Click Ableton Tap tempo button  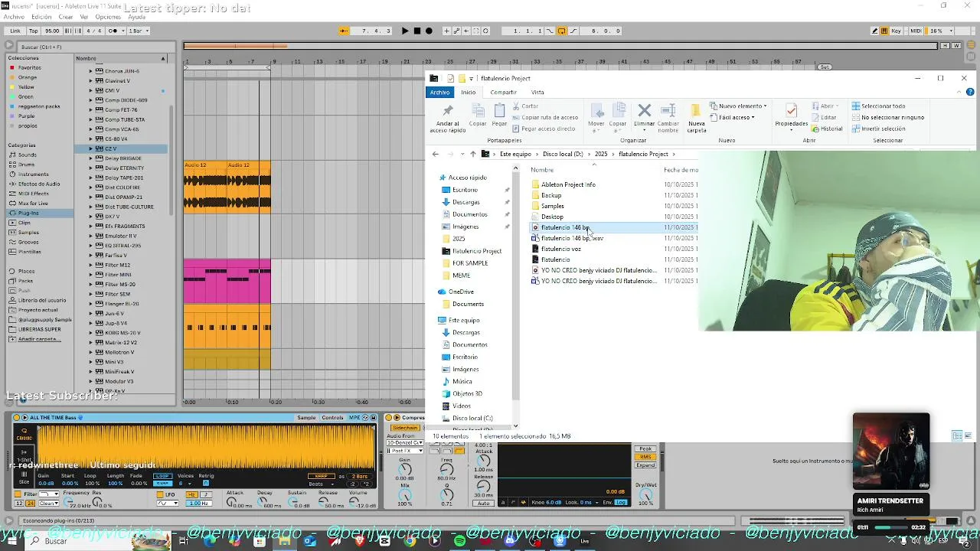(34, 31)
